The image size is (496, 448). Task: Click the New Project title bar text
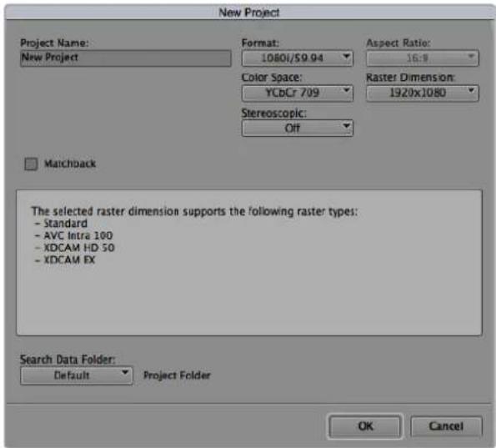click(249, 13)
